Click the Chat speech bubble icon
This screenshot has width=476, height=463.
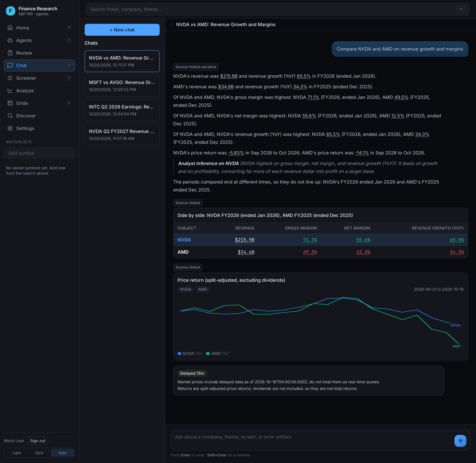[10, 65]
